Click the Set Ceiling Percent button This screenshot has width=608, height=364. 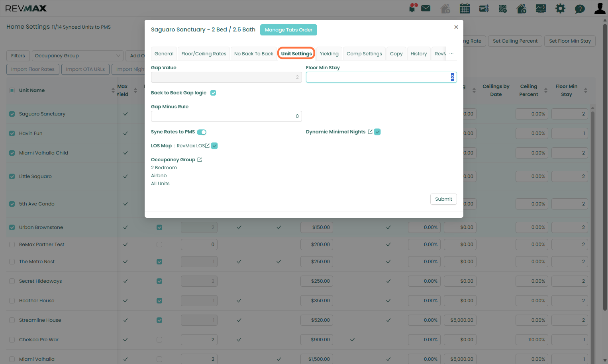pyautogui.click(x=515, y=41)
